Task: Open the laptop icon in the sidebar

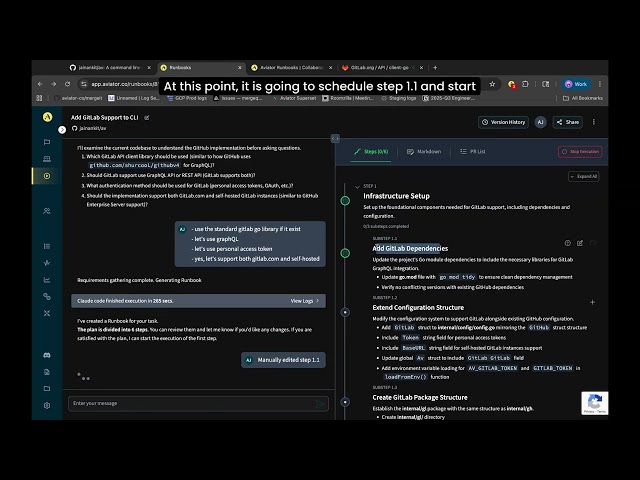Action: tap(47, 159)
